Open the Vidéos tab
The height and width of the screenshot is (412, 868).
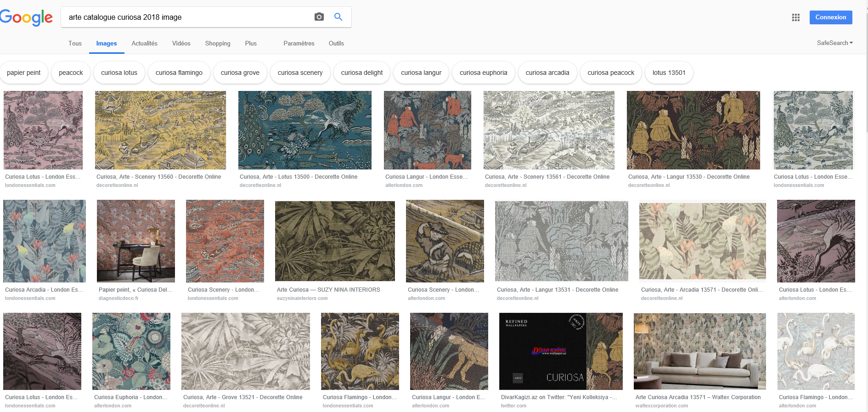pyautogui.click(x=181, y=44)
